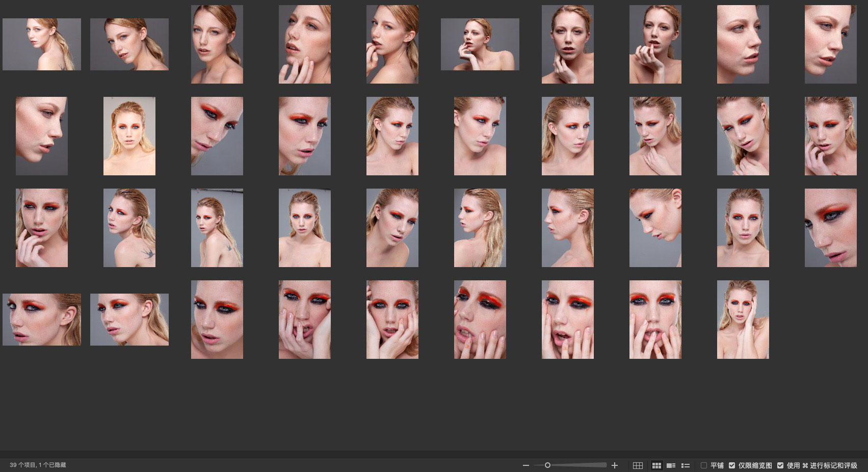Select first thumbnail in the third row
The image size is (868, 472).
[42, 228]
